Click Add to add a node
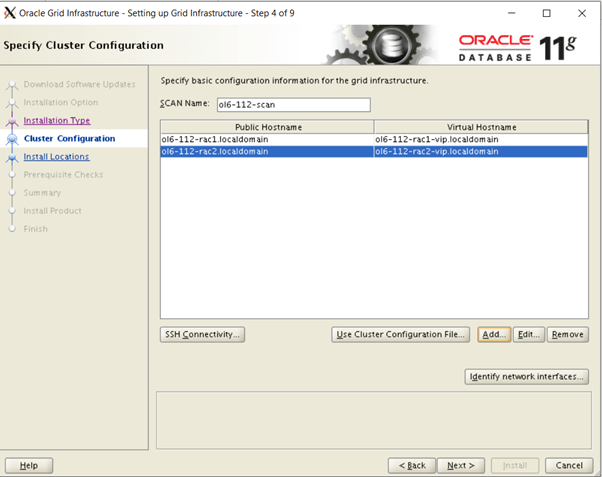The height and width of the screenshot is (477, 602). 494,335
